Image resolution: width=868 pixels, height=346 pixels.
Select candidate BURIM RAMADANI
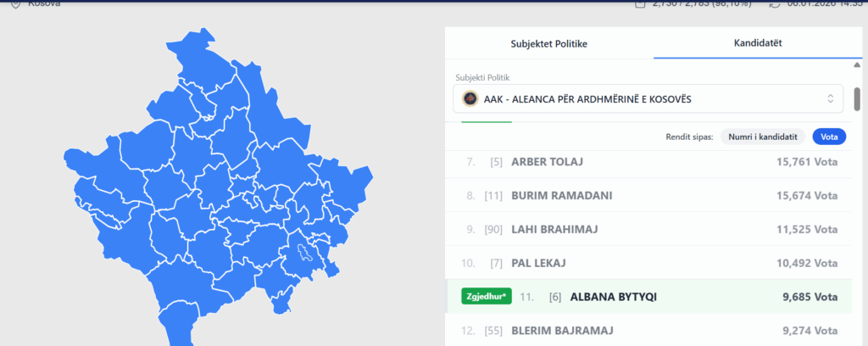pos(561,195)
